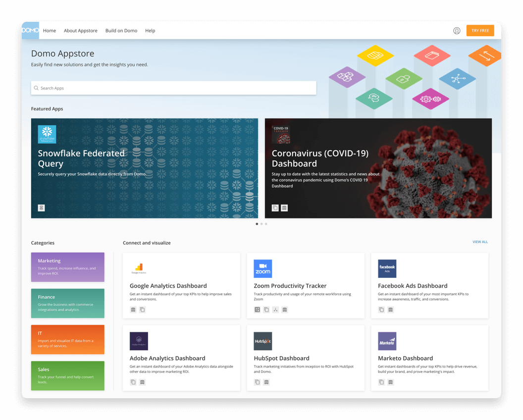The image size is (523, 420).
Task: Click the HubSpot logo
Action: (263, 341)
